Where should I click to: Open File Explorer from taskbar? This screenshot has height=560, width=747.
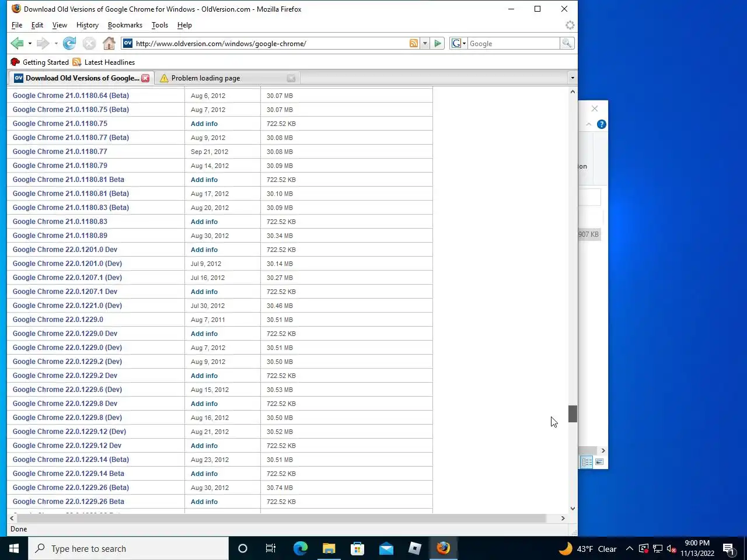click(x=329, y=548)
